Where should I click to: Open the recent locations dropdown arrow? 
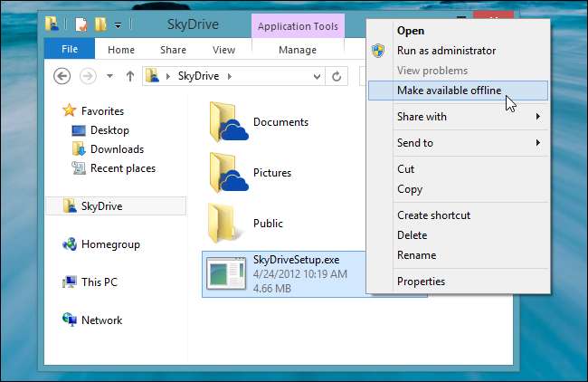[x=109, y=76]
